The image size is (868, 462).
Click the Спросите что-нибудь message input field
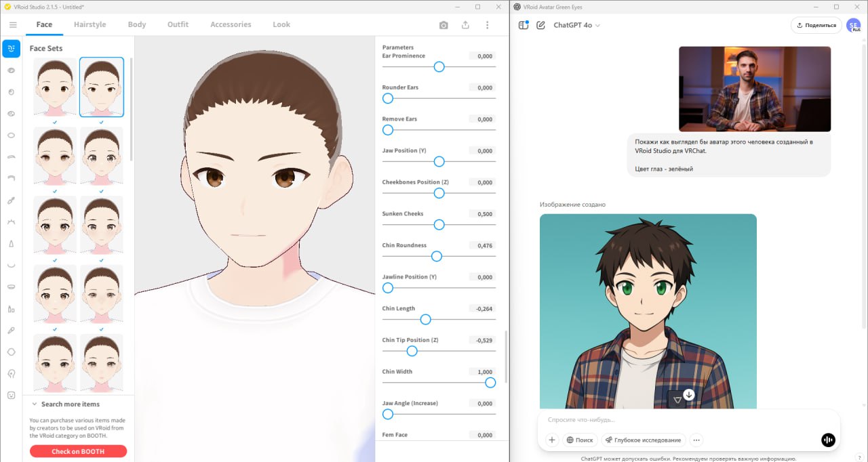pos(678,420)
